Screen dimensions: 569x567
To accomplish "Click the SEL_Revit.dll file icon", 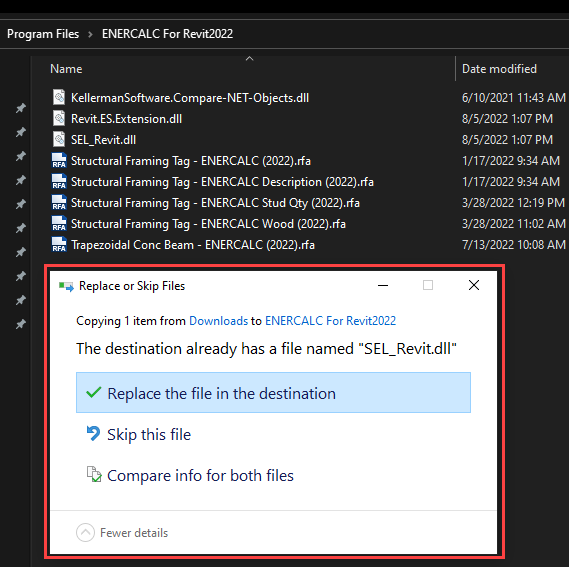I will coord(59,139).
